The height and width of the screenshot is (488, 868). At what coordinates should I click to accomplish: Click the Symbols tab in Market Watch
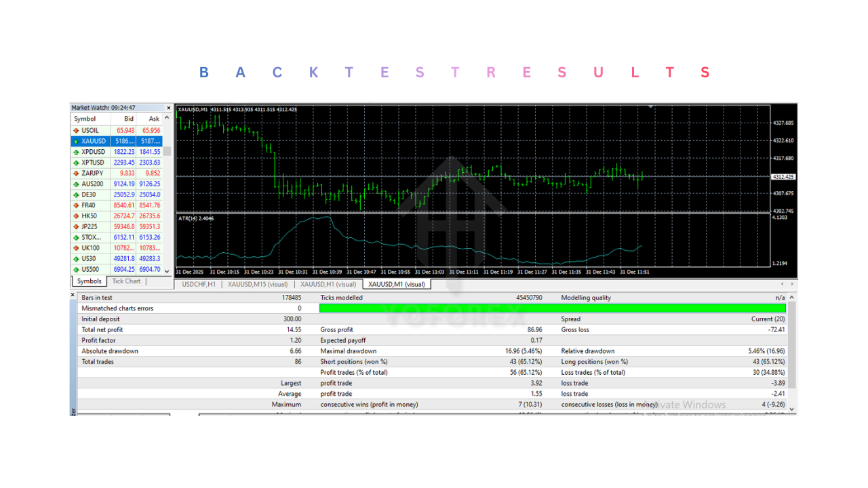88,281
